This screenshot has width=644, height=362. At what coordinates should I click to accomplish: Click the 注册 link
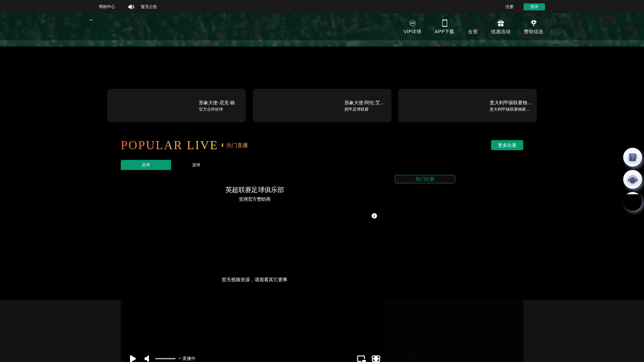(509, 7)
